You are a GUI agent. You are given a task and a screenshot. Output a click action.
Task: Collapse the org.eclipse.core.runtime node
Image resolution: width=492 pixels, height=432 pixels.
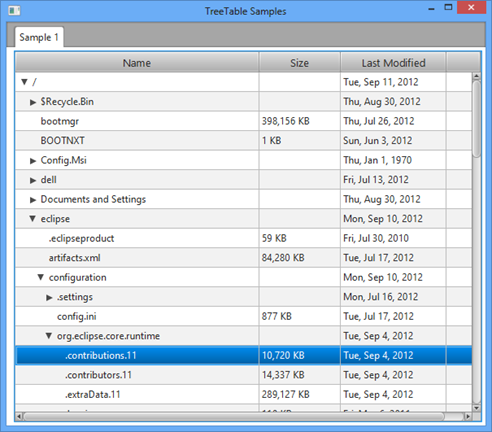49,336
